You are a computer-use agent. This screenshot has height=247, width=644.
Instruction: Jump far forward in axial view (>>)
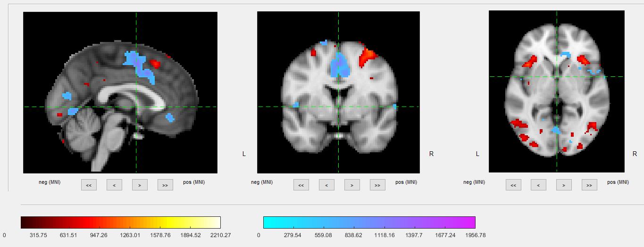click(x=590, y=185)
